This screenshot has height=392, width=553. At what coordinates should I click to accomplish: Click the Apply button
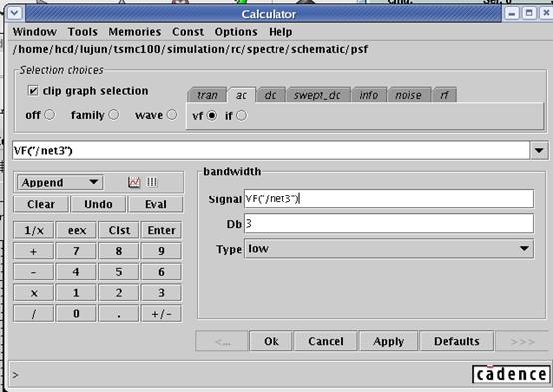click(388, 341)
